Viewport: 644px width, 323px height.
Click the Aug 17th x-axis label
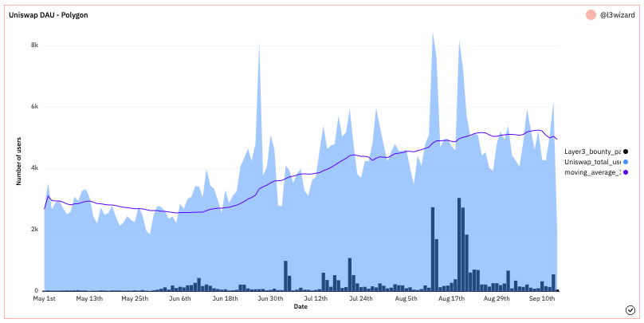[x=451, y=299]
